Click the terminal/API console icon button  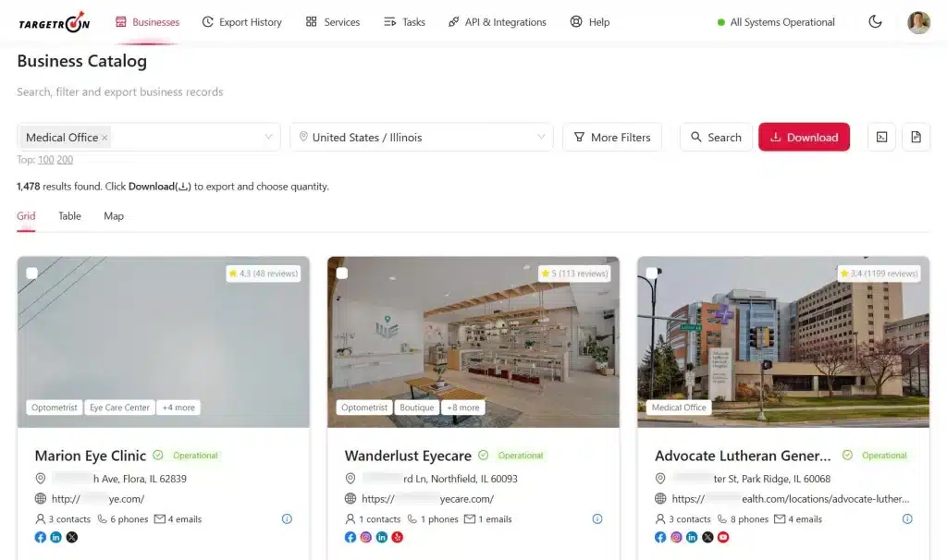coord(881,137)
